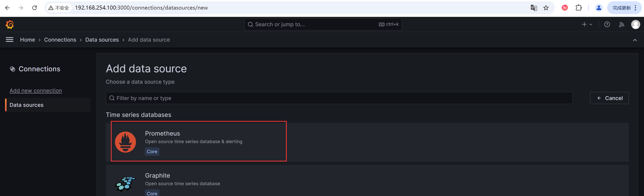Go to Data sources breadcrumb

102,40
